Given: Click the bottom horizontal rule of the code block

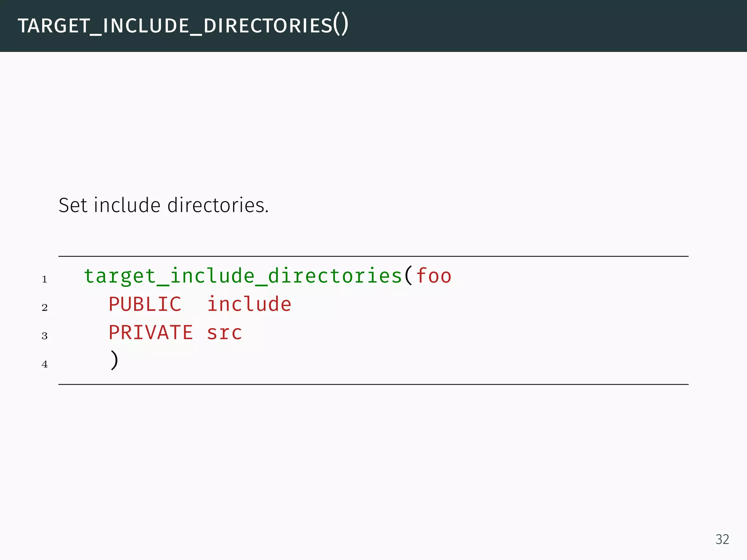Looking at the screenshot, I should pos(373,384).
